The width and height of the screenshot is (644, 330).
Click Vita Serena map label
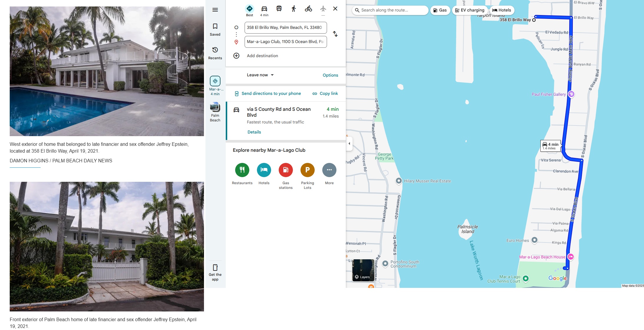pyautogui.click(x=551, y=160)
